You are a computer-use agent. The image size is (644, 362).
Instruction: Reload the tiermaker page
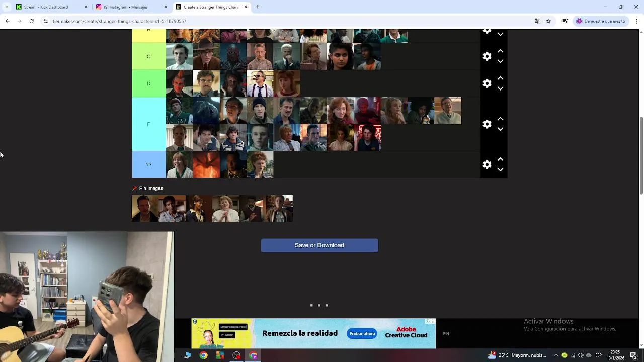(x=31, y=21)
